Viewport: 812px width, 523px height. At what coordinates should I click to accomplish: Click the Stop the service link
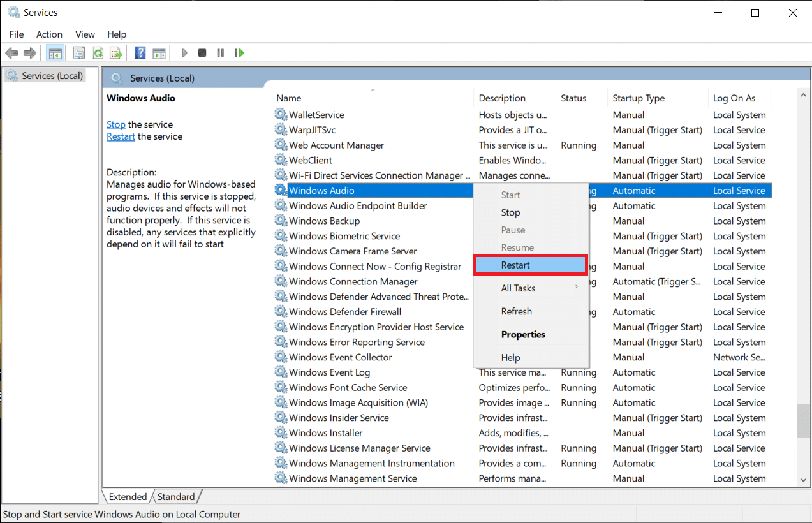[x=115, y=124]
